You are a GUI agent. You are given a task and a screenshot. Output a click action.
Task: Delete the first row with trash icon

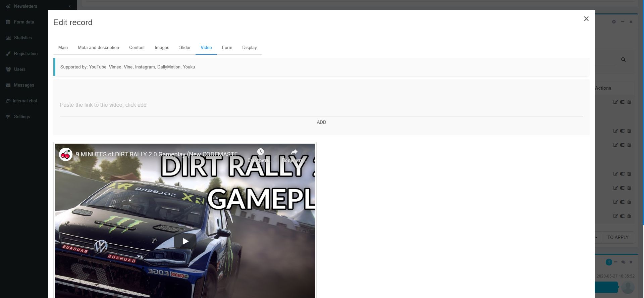[629, 102]
